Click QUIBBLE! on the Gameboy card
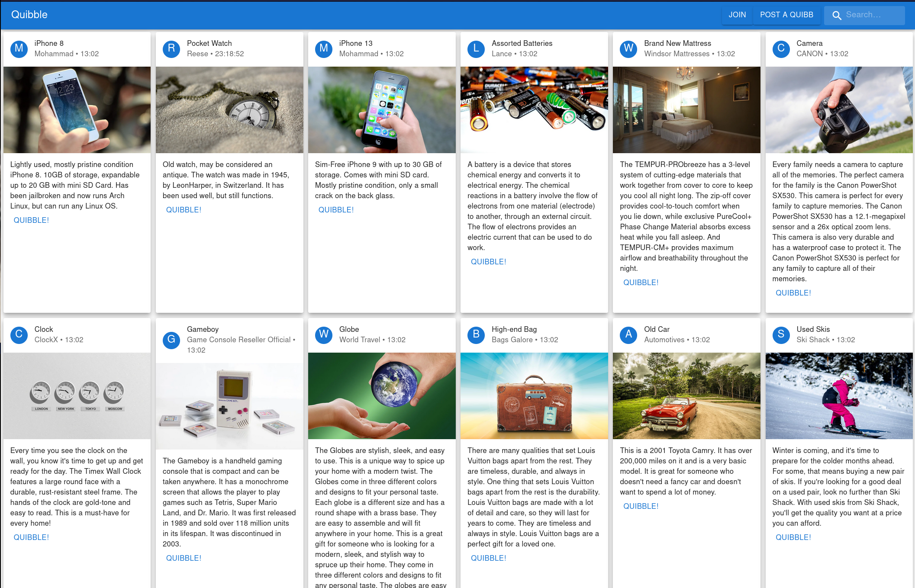This screenshot has width=915, height=588. coord(184,558)
